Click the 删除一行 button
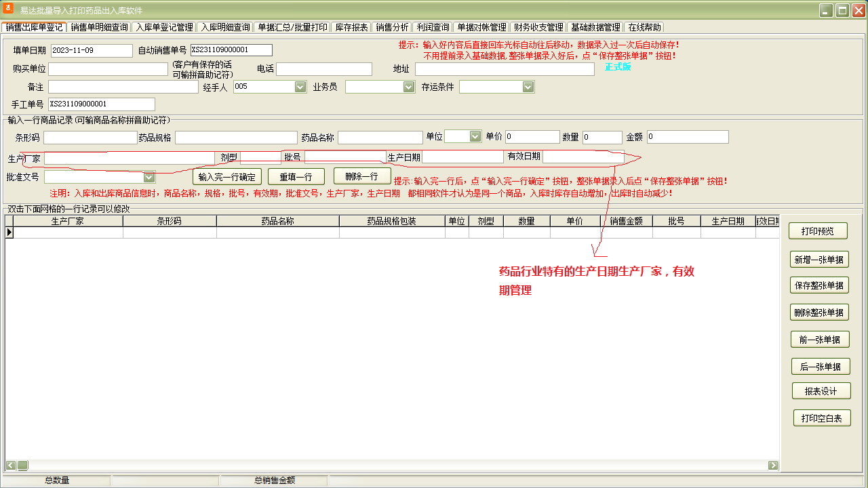This screenshot has height=488, width=868. [362, 176]
